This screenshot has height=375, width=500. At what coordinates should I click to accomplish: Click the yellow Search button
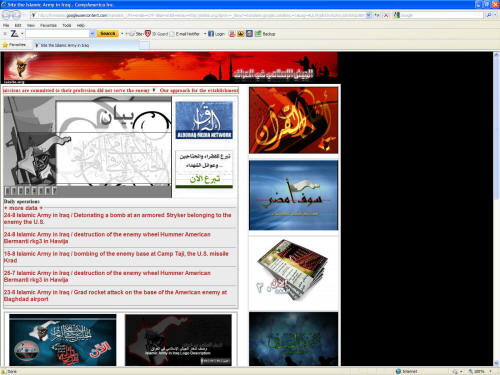point(108,34)
